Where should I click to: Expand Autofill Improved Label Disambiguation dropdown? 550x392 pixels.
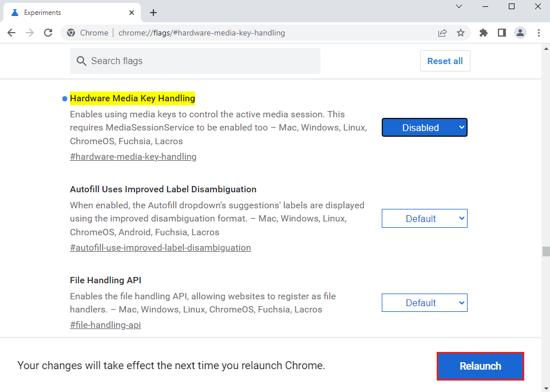424,219
